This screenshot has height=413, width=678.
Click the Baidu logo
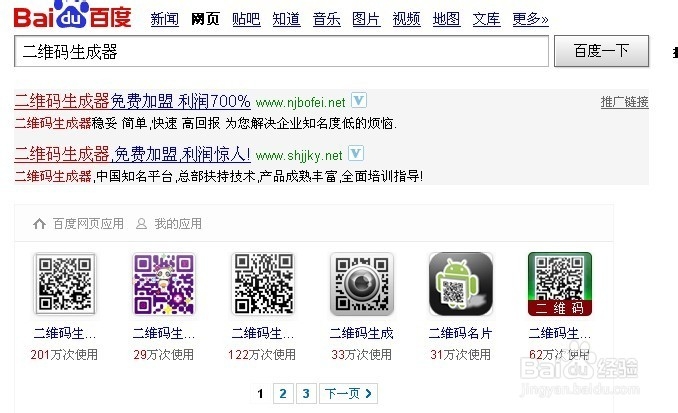(72, 15)
